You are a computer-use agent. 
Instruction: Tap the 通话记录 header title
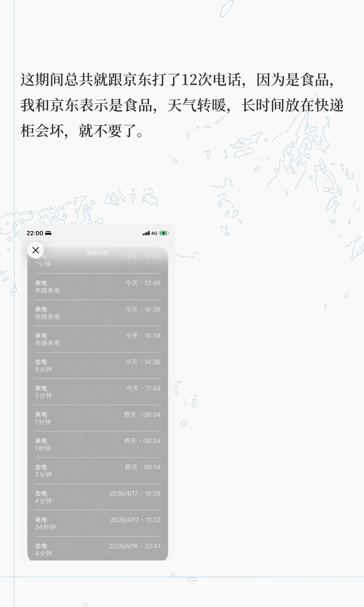[97, 253]
